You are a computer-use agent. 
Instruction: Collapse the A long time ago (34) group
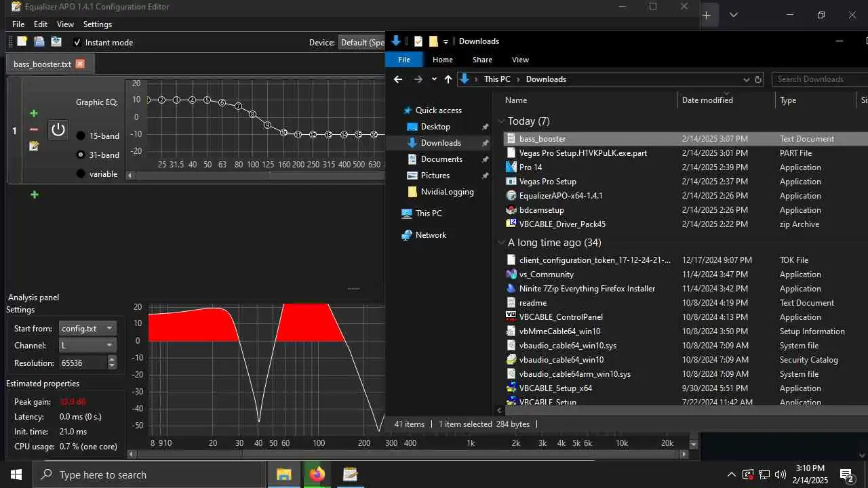tap(502, 243)
